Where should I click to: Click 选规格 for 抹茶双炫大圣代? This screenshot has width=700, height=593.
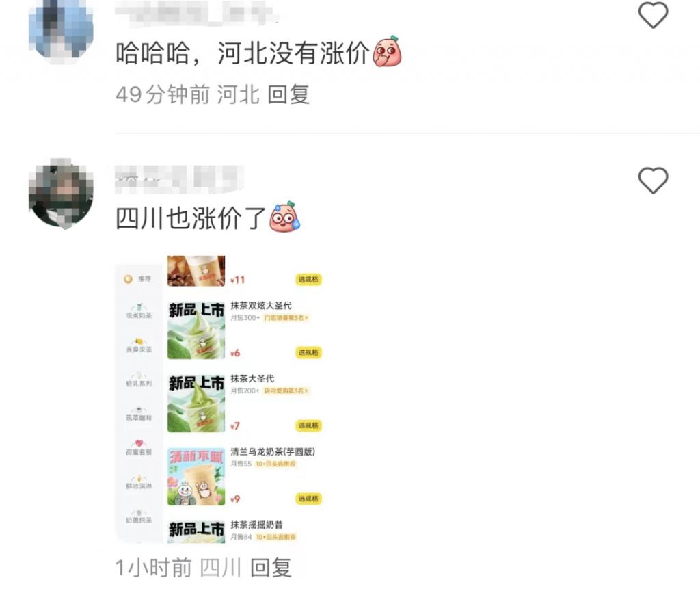point(308,353)
